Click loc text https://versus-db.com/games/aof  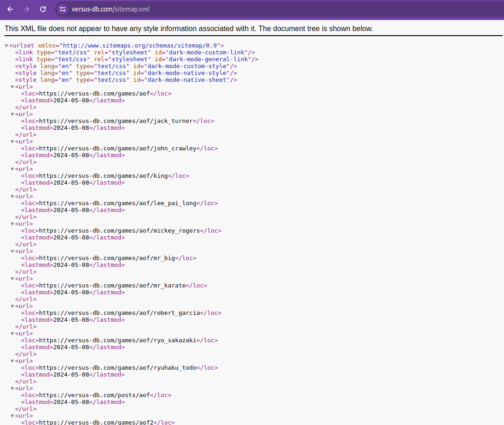[x=95, y=94]
